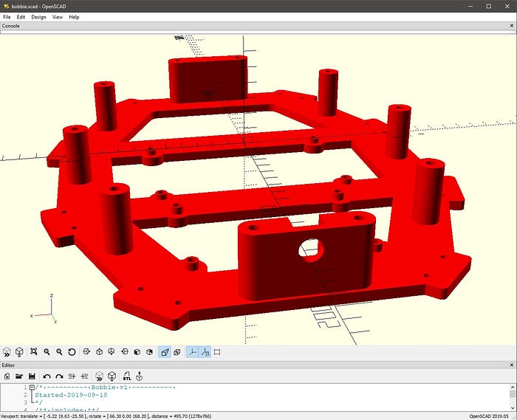Export the model as STL
Image resolution: width=517 pixels, height=420 pixels.
(127, 376)
